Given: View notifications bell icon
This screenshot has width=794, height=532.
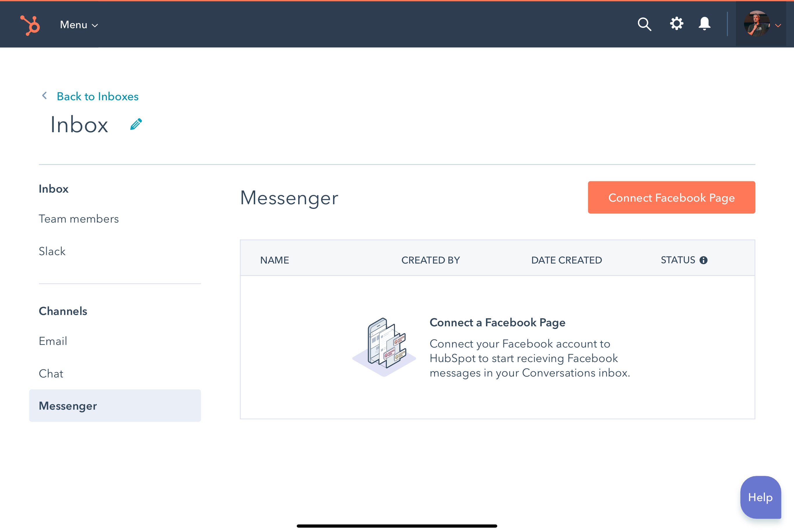Looking at the screenshot, I should (704, 24).
